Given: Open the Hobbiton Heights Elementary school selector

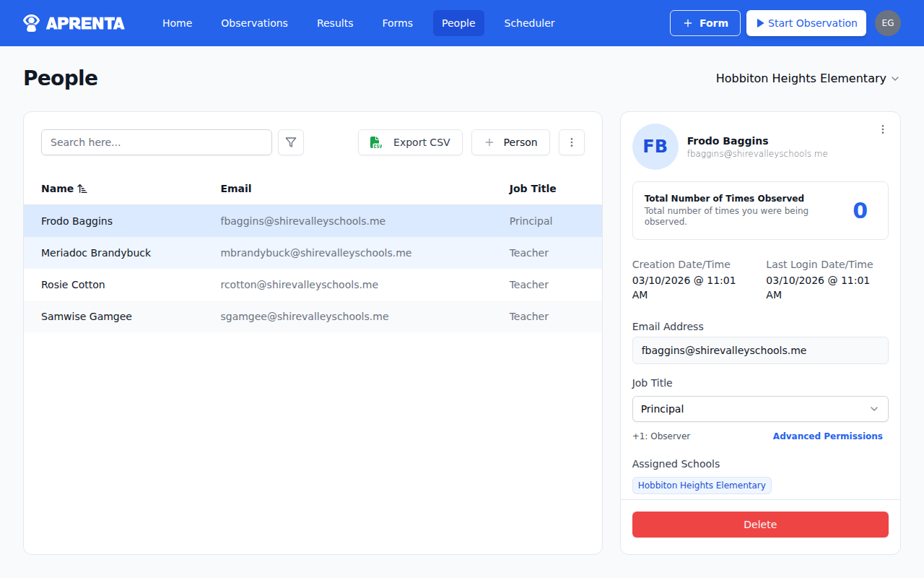Looking at the screenshot, I should point(807,78).
